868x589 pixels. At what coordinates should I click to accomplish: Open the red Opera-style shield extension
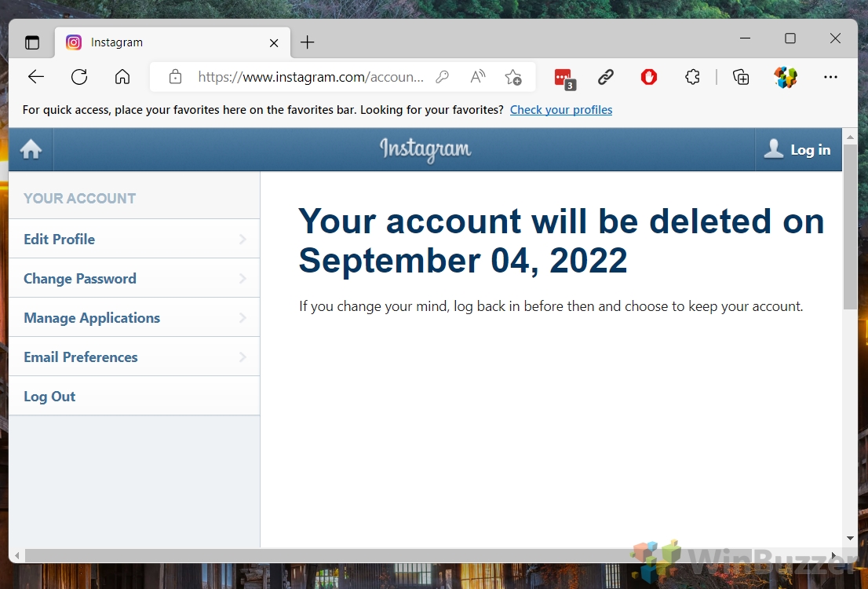coord(649,76)
